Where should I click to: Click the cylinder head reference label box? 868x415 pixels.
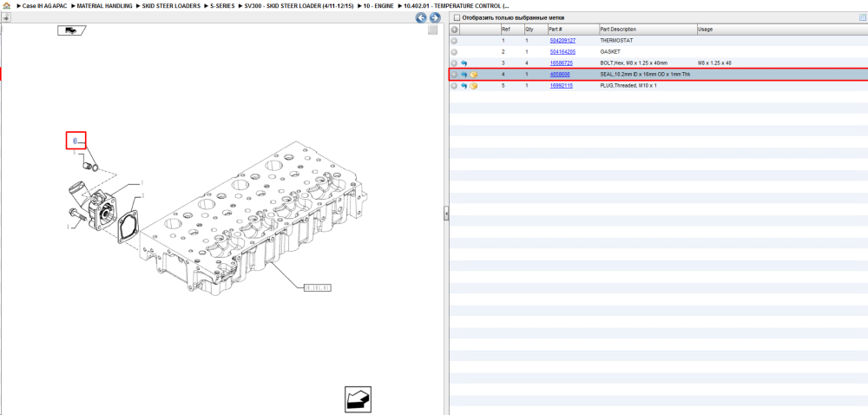[x=317, y=287]
